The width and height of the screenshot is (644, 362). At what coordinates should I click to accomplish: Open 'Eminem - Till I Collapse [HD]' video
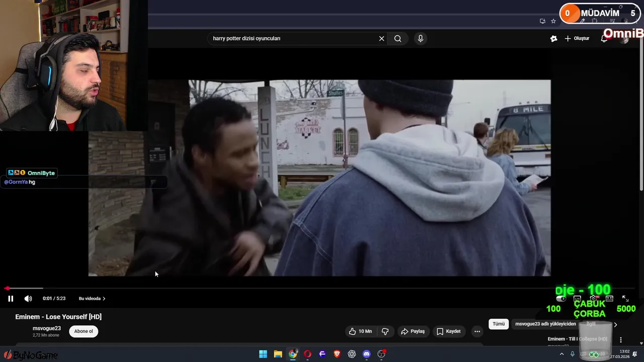(577, 339)
